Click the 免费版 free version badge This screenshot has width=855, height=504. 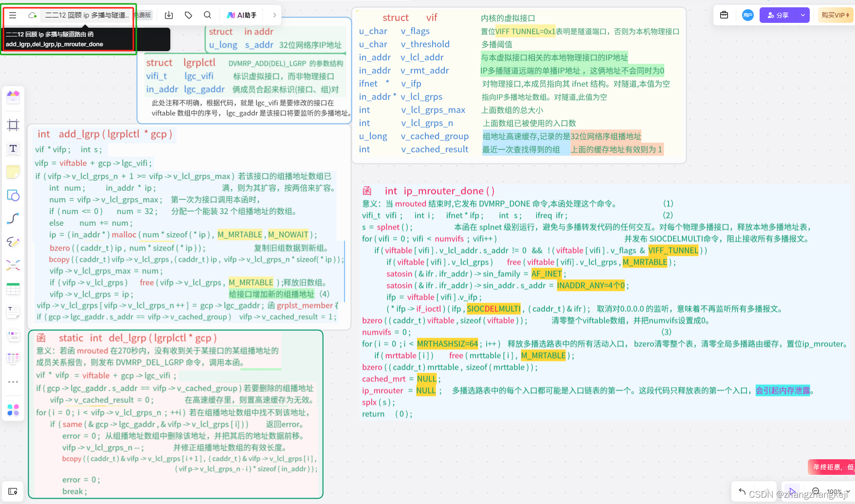142,15
